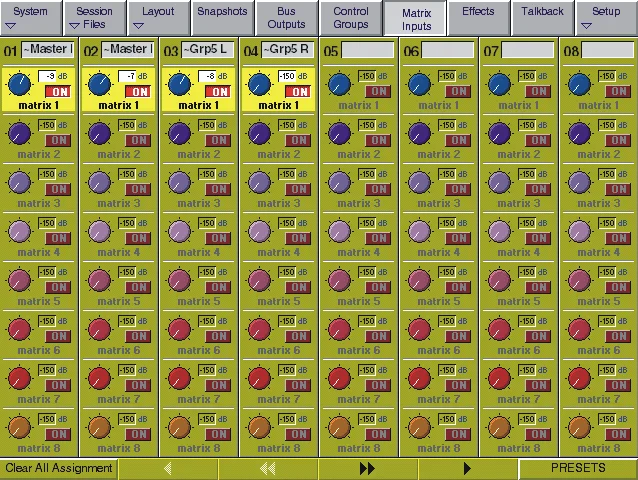Click matrix 2 dB value on channel 04
The height and width of the screenshot is (480, 638).
coord(287,125)
